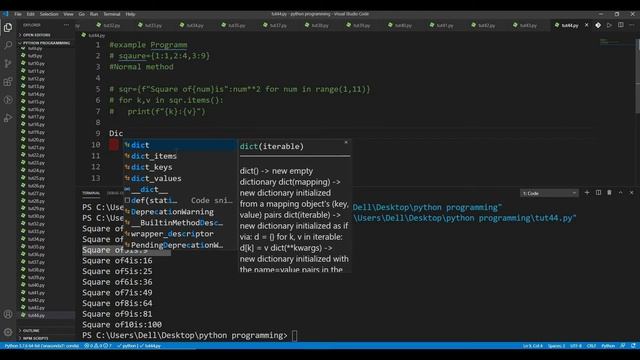The width and height of the screenshot is (640, 360).
Task: Open the Go menu
Action: click(82, 14)
